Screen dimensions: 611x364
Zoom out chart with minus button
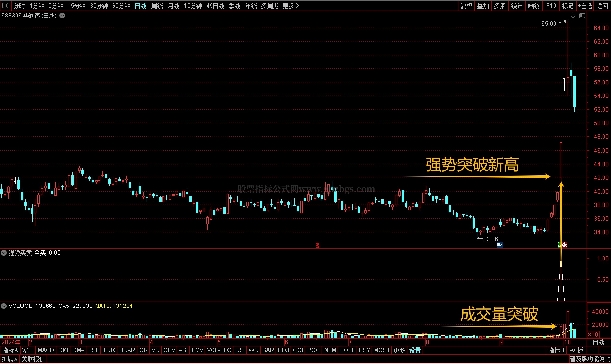point(605,350)
